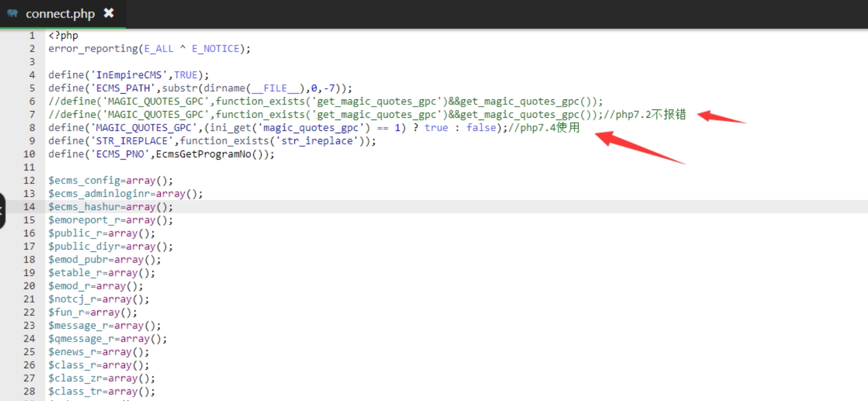Close the connect.php tab
This screenshot has height=401, width=868.
click(109, 13)
